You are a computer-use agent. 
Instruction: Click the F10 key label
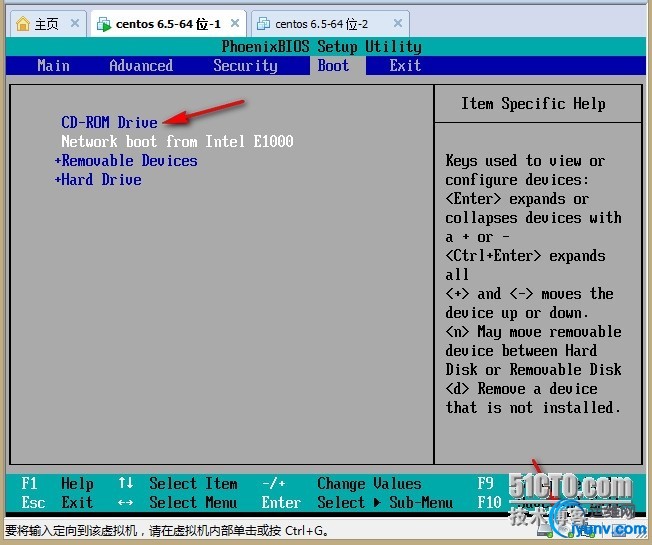pos(489,503)
